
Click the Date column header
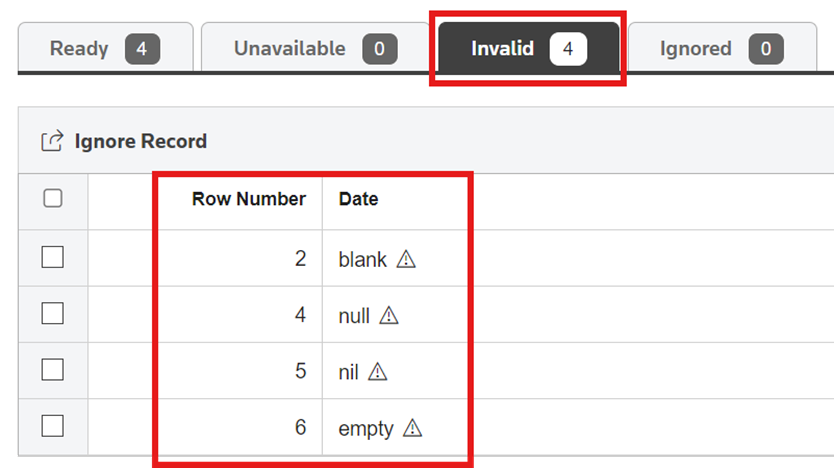point(358,199)
